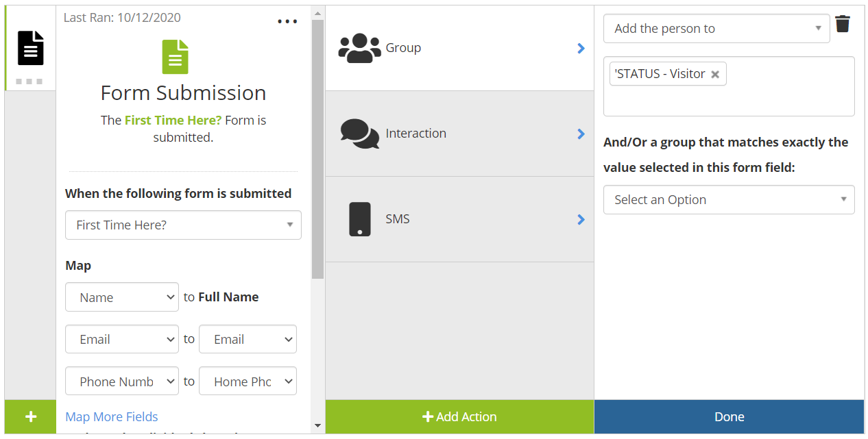Click the green Form Submission document icon
The height and width of the screenshot is (439, 868).
click(175, 57)
